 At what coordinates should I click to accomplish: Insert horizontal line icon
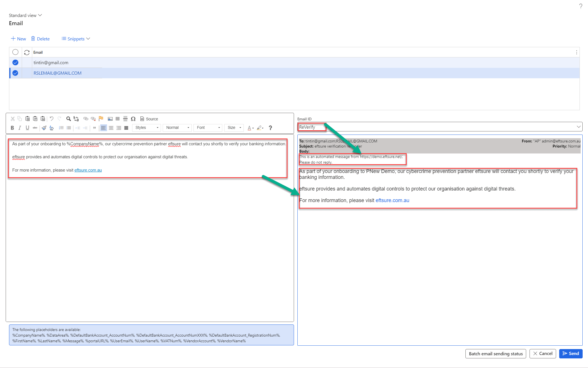point(125,119)
